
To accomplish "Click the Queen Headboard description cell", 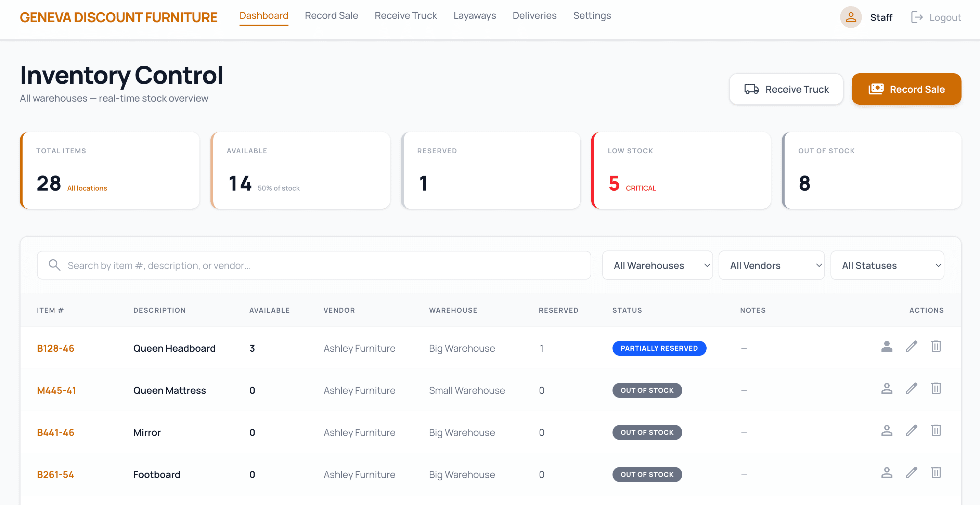I will point(174,348).
